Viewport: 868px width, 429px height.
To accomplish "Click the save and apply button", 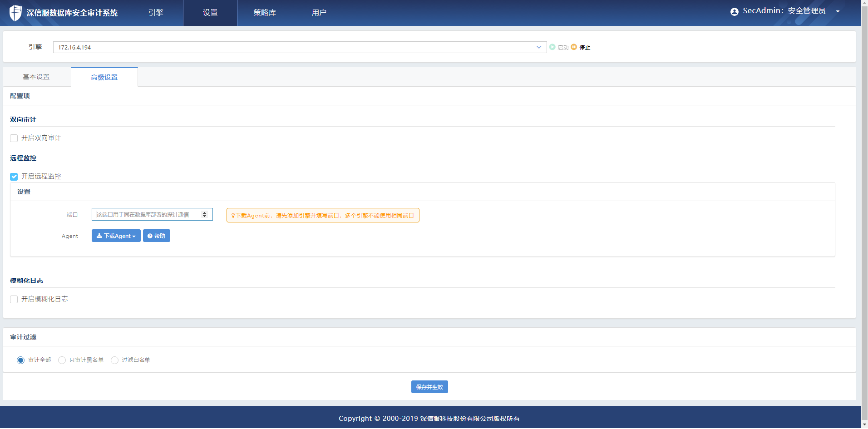I will (x=429, y=387).
